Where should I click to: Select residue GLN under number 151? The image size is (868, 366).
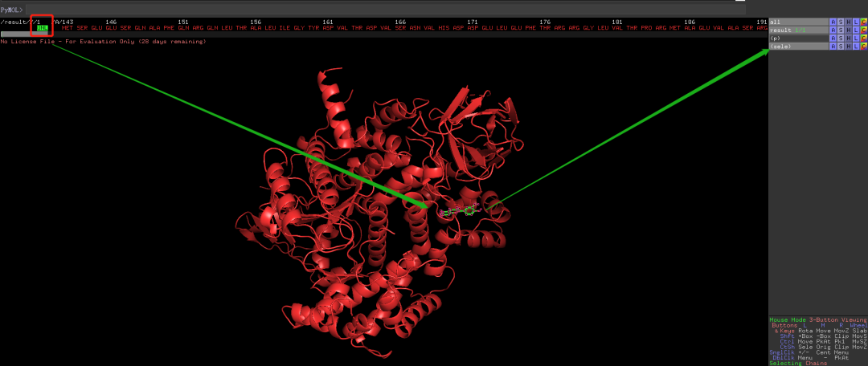(183, 27)
